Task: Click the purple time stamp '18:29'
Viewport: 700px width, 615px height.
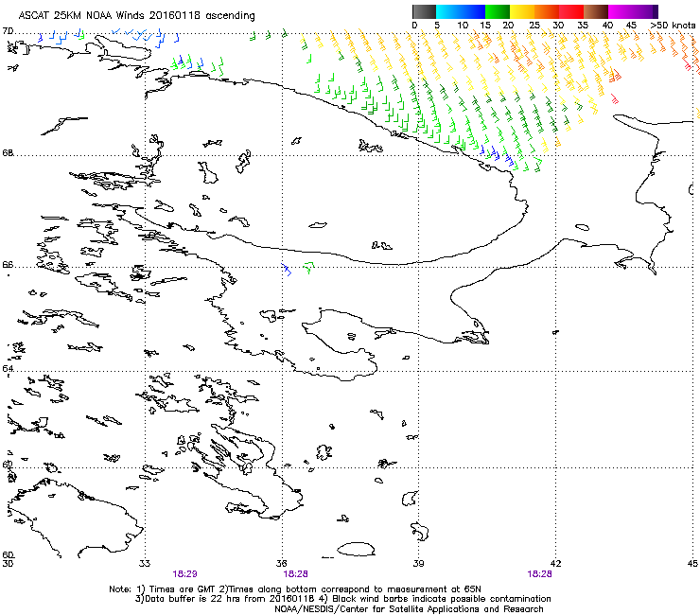Action: pos(184,574)
